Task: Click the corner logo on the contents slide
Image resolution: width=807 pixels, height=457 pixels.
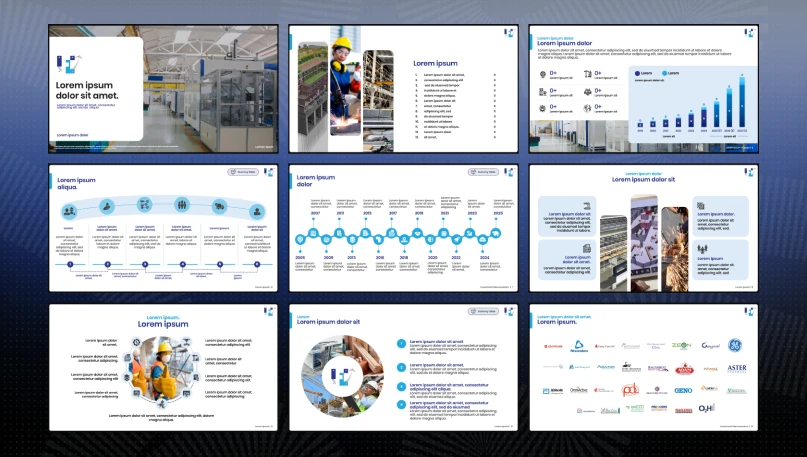Action: 509,33
